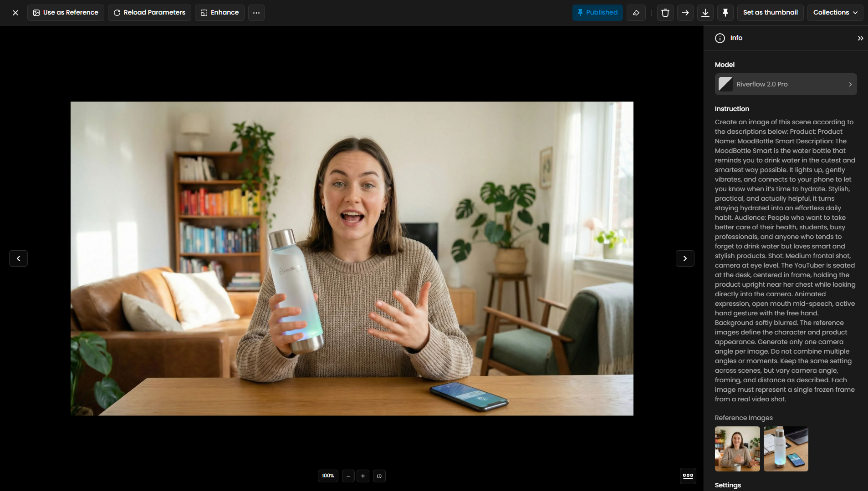
Task: Click the share arrow icon
Action: (636, 13)
